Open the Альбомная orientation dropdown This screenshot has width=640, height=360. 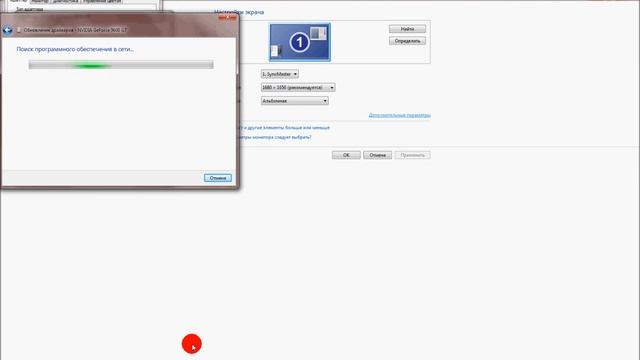click(x=294, y=101)
